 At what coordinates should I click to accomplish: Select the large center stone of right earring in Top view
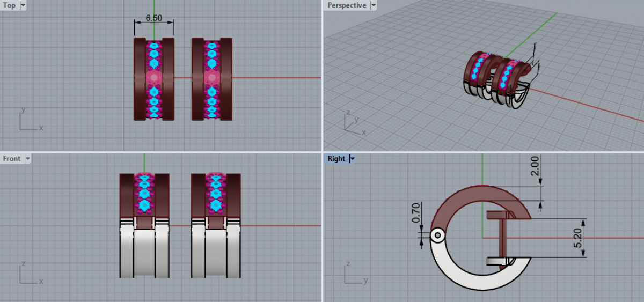tap(212, 78)
